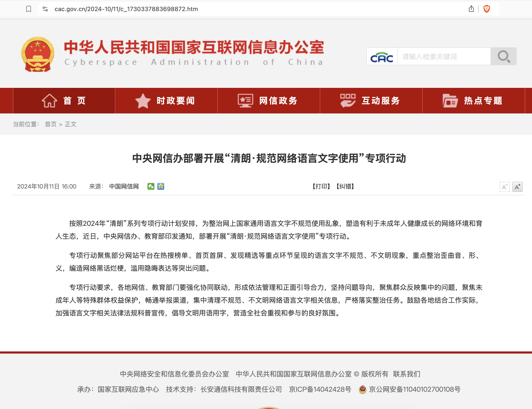Decrease font size with A- icon

504,187
